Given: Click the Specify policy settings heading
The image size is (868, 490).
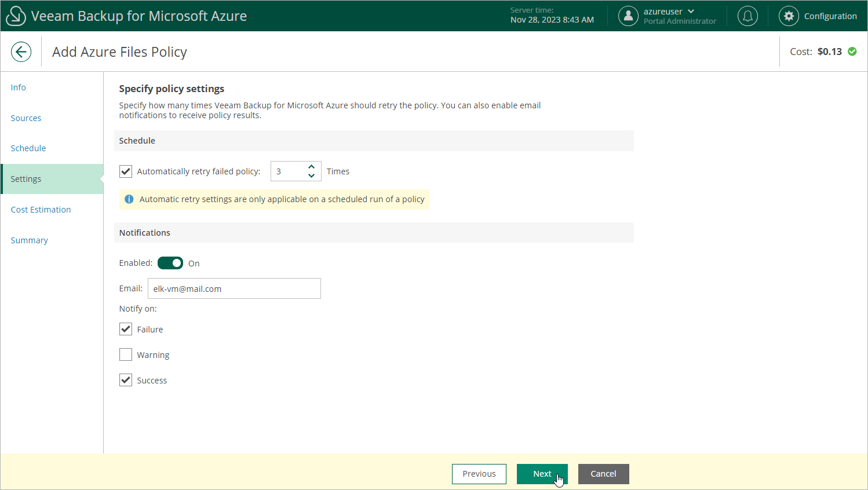Looking at the screenshot, I should point(172,89).
